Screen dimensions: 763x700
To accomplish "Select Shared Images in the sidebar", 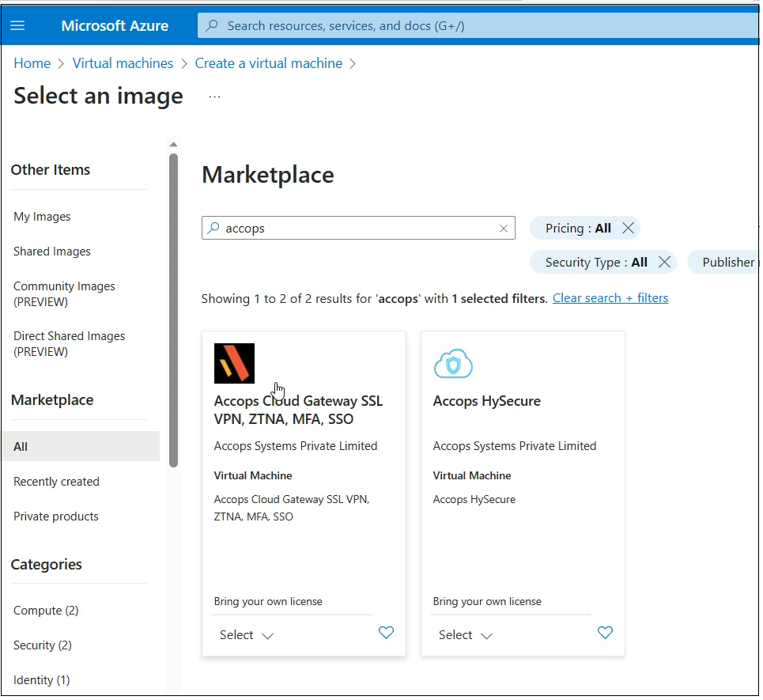I will (52, 252).
